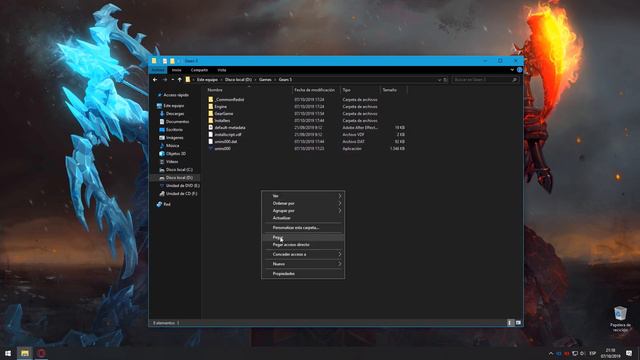Open Escritorio in the sidebar

pos(174,130)
